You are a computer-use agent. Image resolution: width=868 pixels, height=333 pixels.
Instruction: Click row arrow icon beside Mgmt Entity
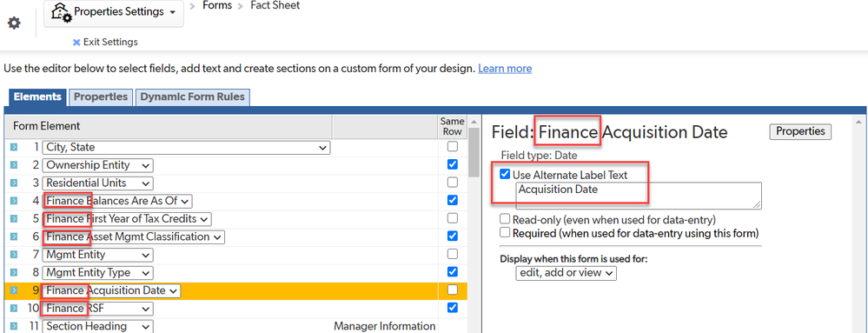[14, 255]
